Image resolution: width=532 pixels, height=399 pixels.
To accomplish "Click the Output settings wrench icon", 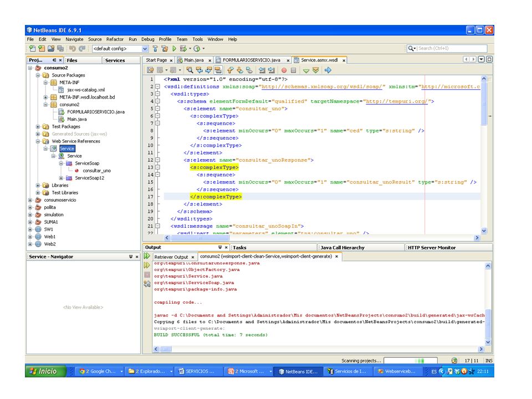I will (147, 284).
